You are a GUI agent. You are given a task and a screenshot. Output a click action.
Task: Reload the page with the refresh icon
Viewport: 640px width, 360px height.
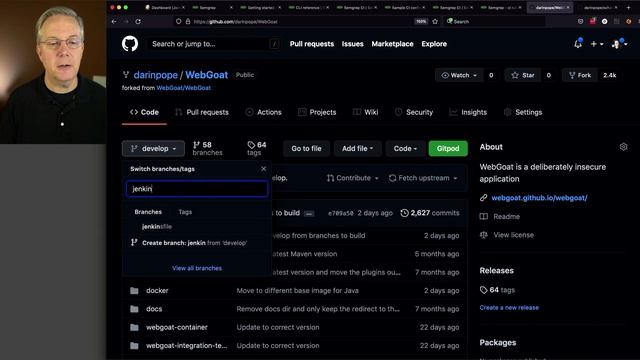click(138, 21)
